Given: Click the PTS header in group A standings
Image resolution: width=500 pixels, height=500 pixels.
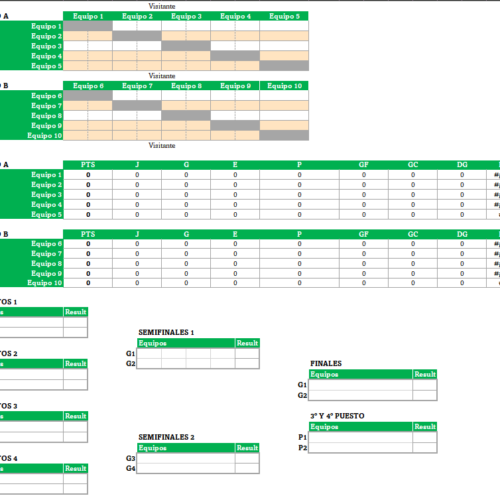Looking at the screenshot, I should 88,165.
